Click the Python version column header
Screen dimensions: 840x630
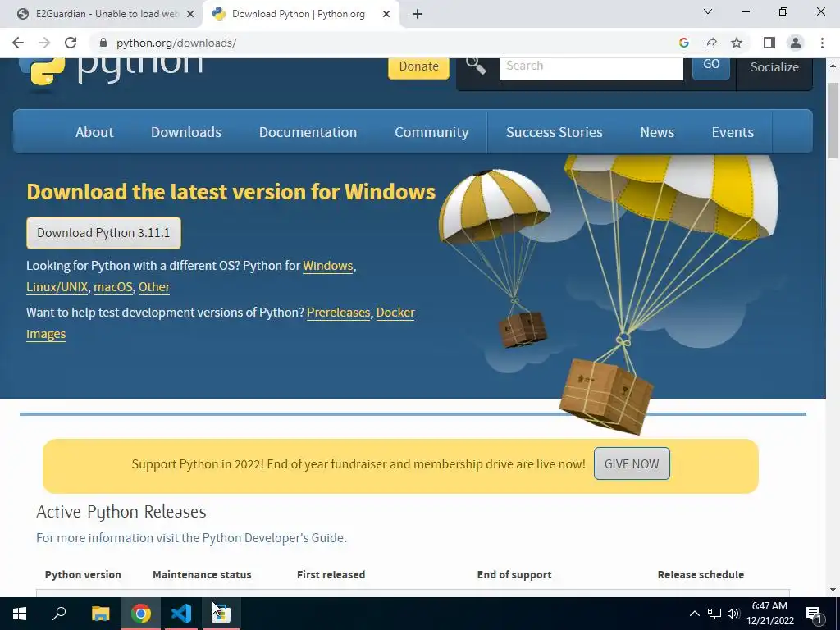(x=83, y=575)
